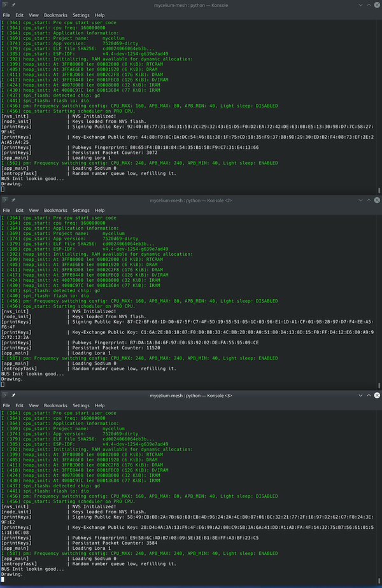Open the File menu of the top Konsole window
This screenshot has width=382, height=588.
click(x=6, y=14)
